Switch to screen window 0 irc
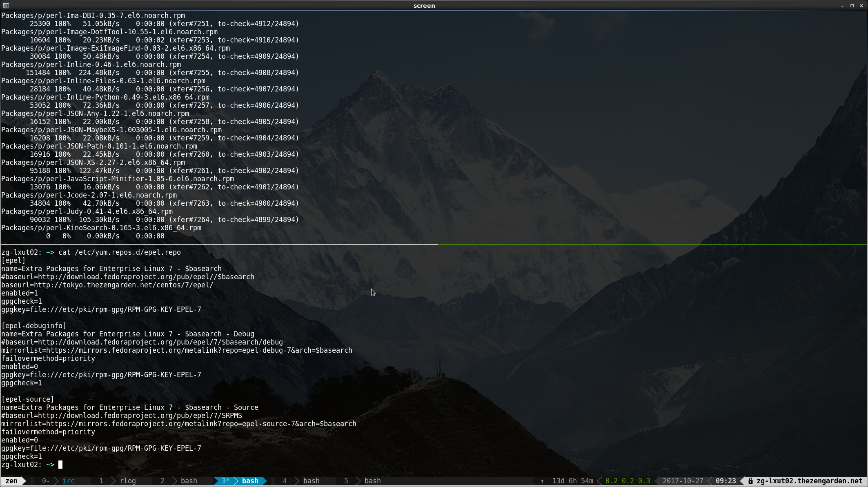This screenshot has height=487, width=868. pyautogui.click(x=58, y=481)
